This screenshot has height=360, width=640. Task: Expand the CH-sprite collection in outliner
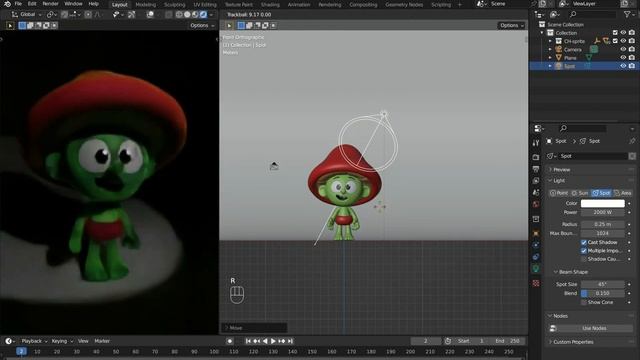pos(550,41)
